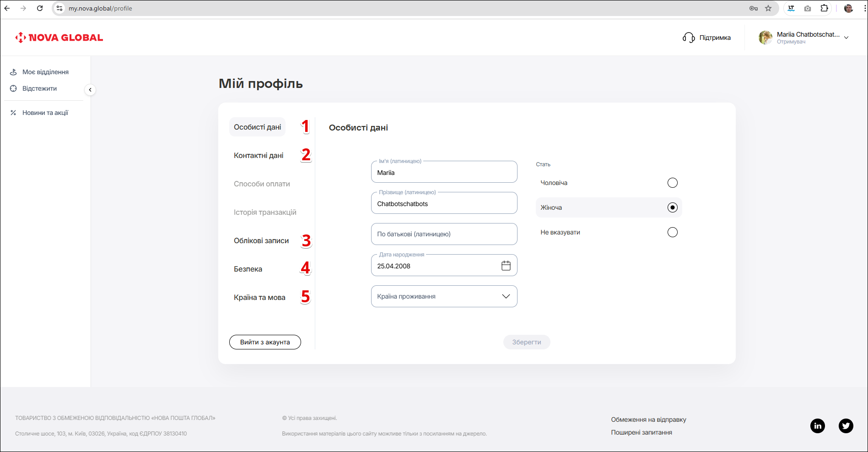Click the Twitter icon in footer
The height and width of the screenshot is (452, 868).
[846, 426]
